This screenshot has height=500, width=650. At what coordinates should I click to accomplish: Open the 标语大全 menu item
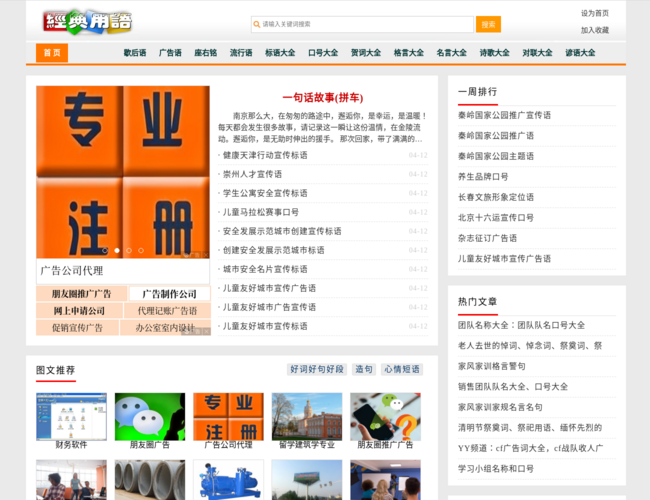(x=280, y=53)
